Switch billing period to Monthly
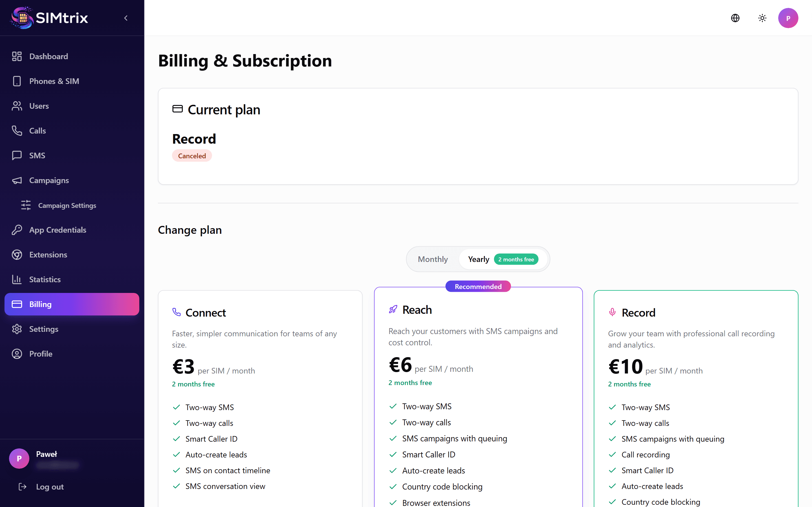Screen dimensions: 812x507 [433, 259]
